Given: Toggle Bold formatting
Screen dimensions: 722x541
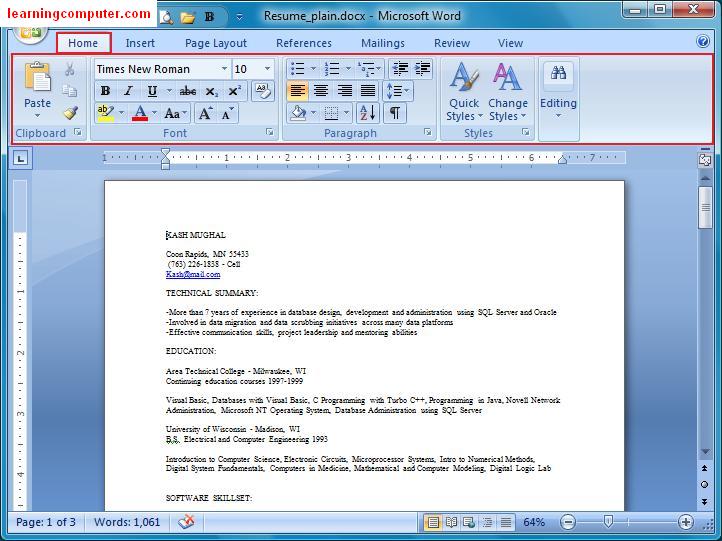Looking at the screenshot, I should tap(105, 91).
